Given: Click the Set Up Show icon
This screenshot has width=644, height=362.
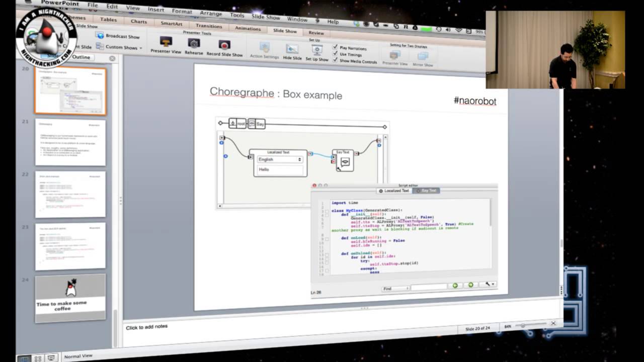Looking at the screenshot, I should click(x=317, y=50).
